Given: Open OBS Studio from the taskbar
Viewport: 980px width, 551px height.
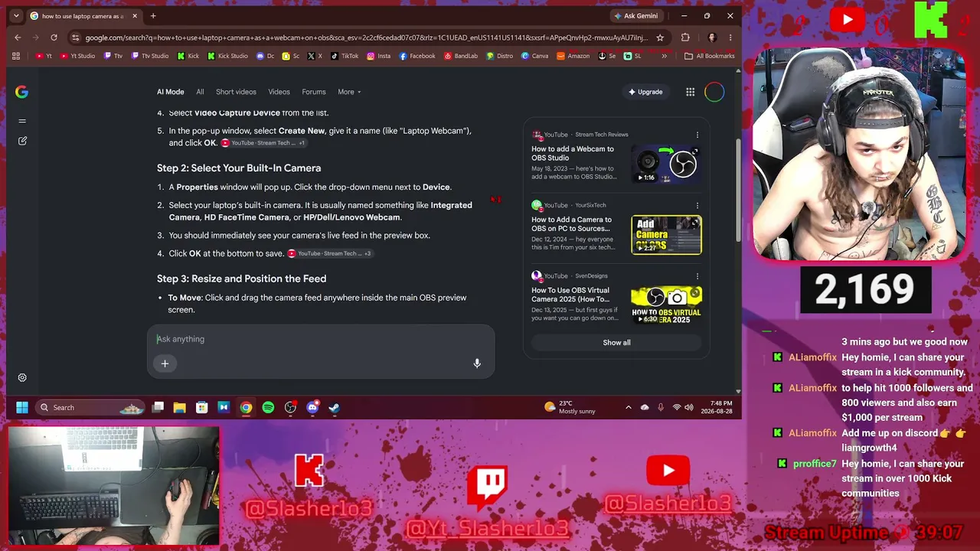Looking at the screenshot, I should [x=290, y=407].
